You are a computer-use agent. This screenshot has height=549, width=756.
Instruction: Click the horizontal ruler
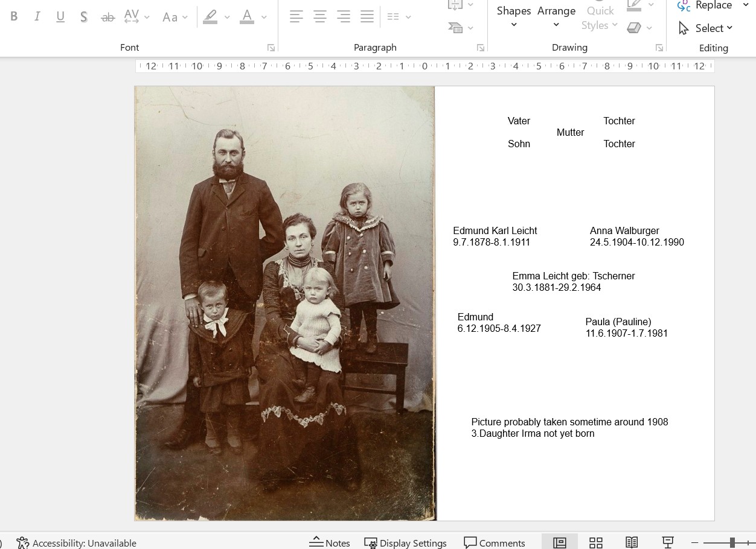tap(424, 66)
